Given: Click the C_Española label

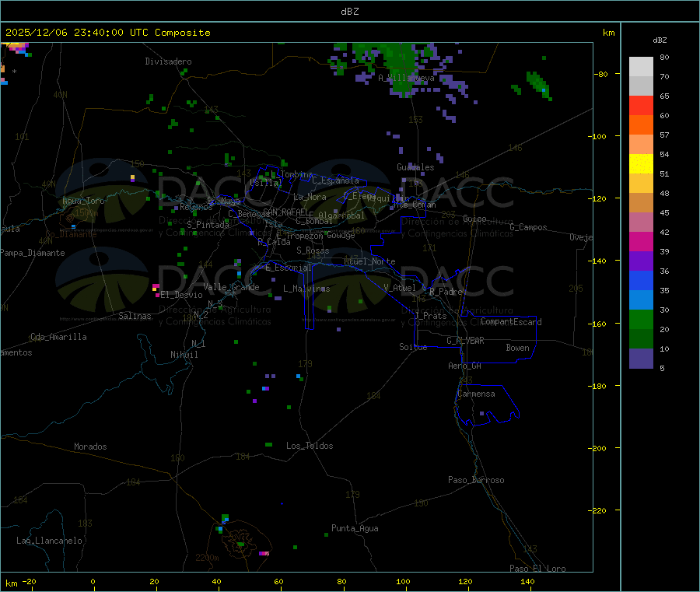Looking at the screenshot, I should (x=335, y=180).
